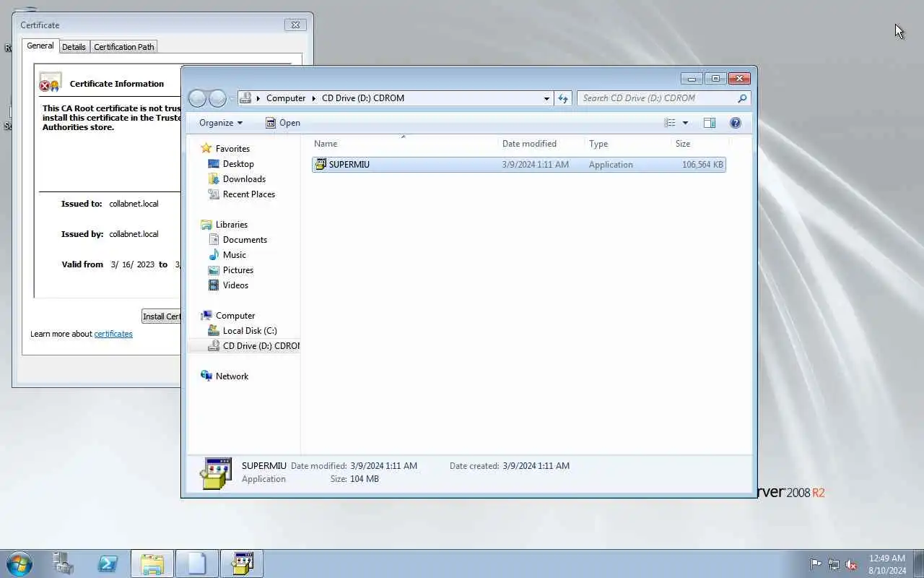The width and height of the screenshot is (924, 578).
Task: Open Server Manager from the taskbar
Action: (x=64, y=564)
